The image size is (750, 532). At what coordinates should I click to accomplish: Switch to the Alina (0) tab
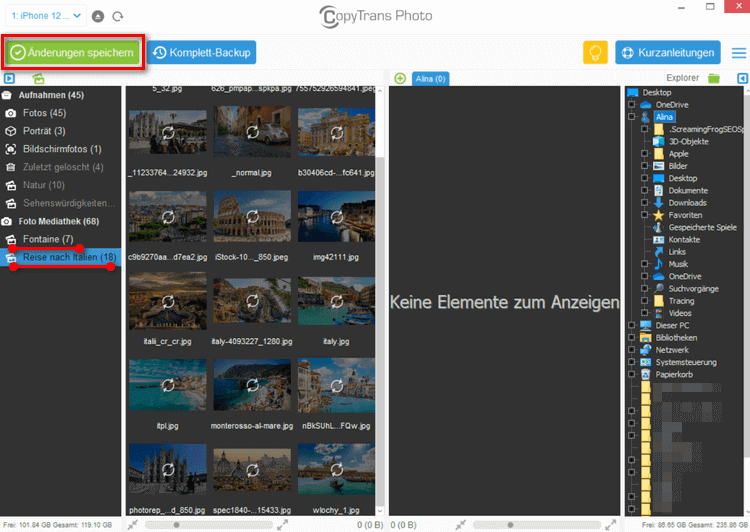coord(430,79)
